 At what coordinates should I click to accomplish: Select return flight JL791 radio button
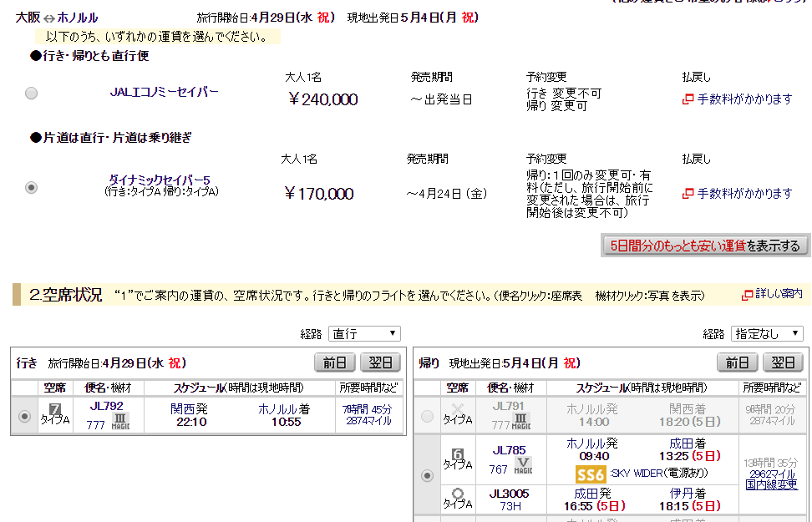[427, 417]
